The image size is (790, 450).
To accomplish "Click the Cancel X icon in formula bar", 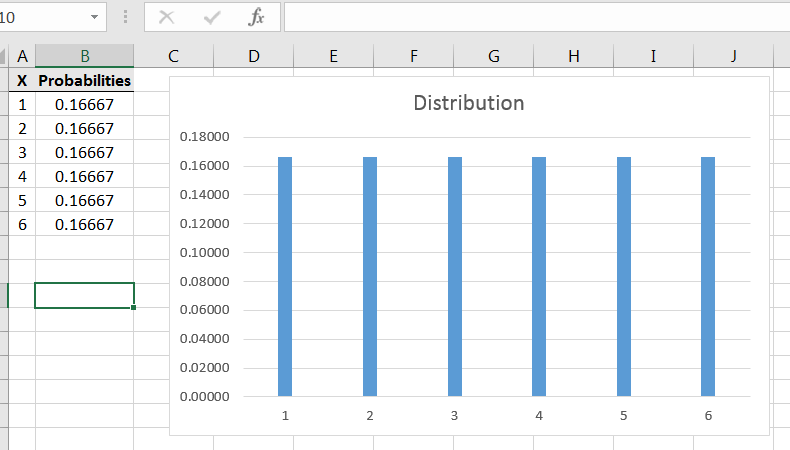I will coord(167,17).
